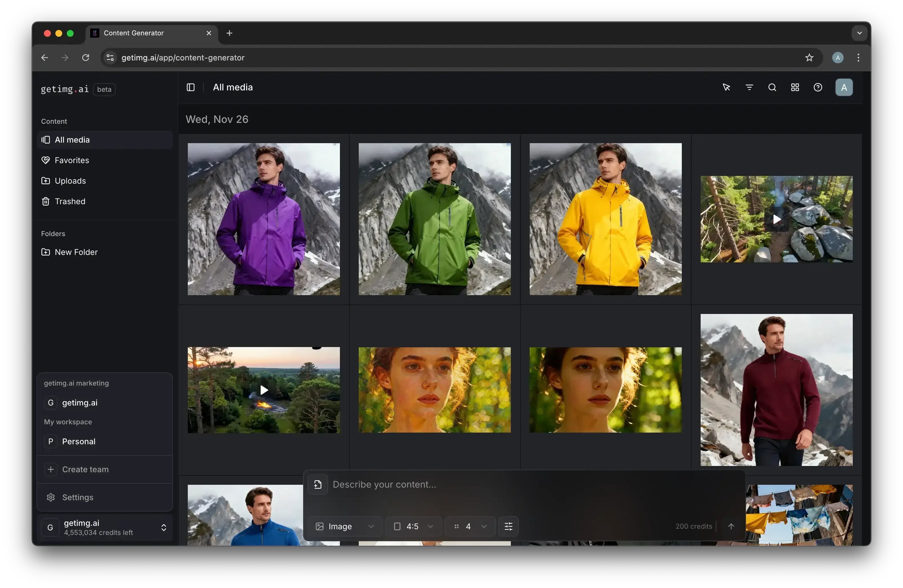
Task: Activate the selection cursor tool
Action: tap(726, 88)
